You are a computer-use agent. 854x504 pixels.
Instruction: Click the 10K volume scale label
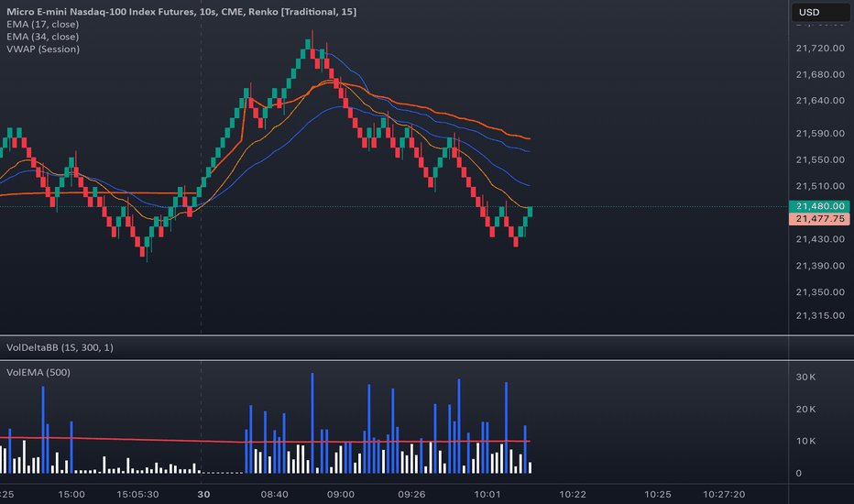point(805,441)
